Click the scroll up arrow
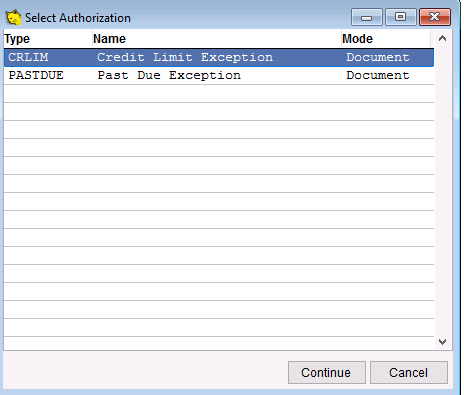The width and height of the screenshot is (464, 395). pyautogui.click(x=443, y=38)
